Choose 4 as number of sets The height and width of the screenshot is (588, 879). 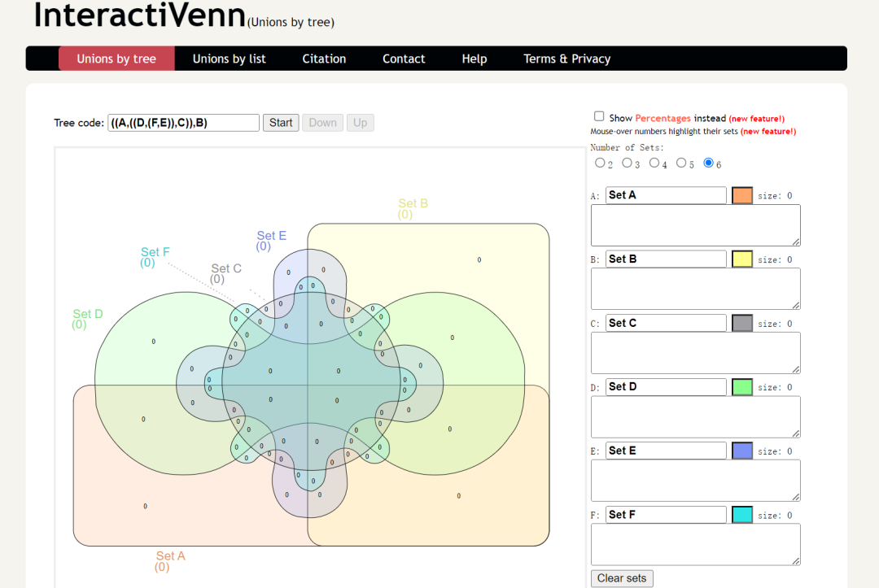(654, 163)
